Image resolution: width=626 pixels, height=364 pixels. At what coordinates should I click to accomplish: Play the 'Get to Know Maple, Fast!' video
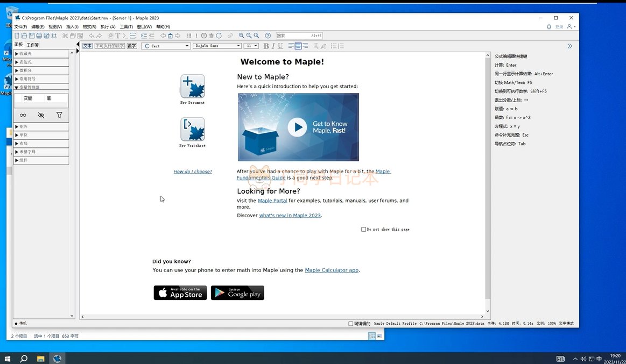[x=297, y=127]
